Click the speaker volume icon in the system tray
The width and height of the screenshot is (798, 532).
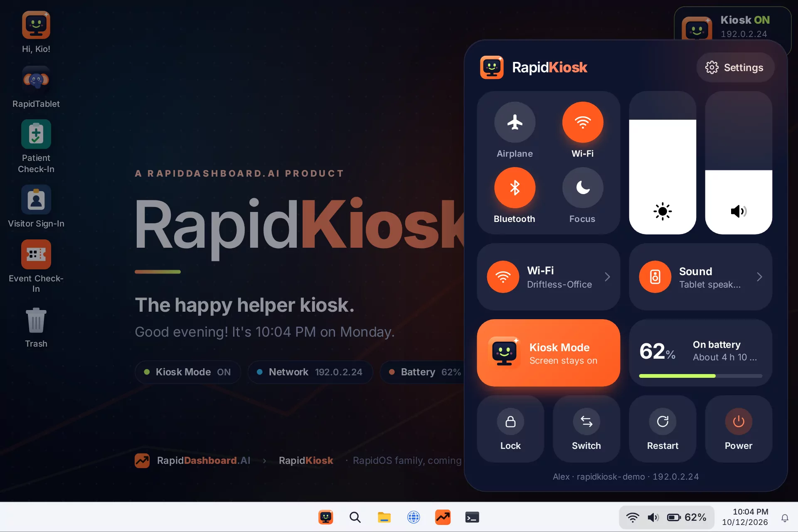(x=653, y=517)
